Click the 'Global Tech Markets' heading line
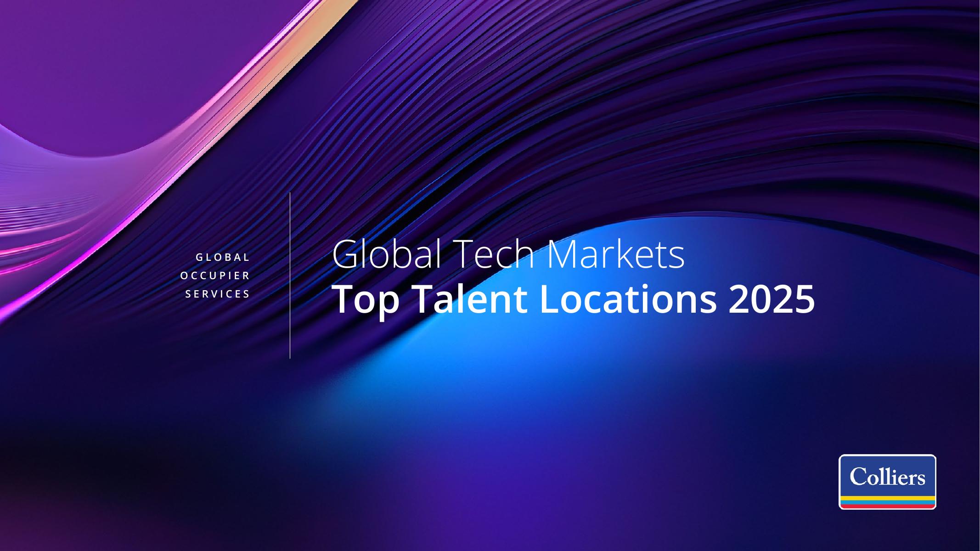980x551 pixels. pyautogui.click(x=508, y=255)
